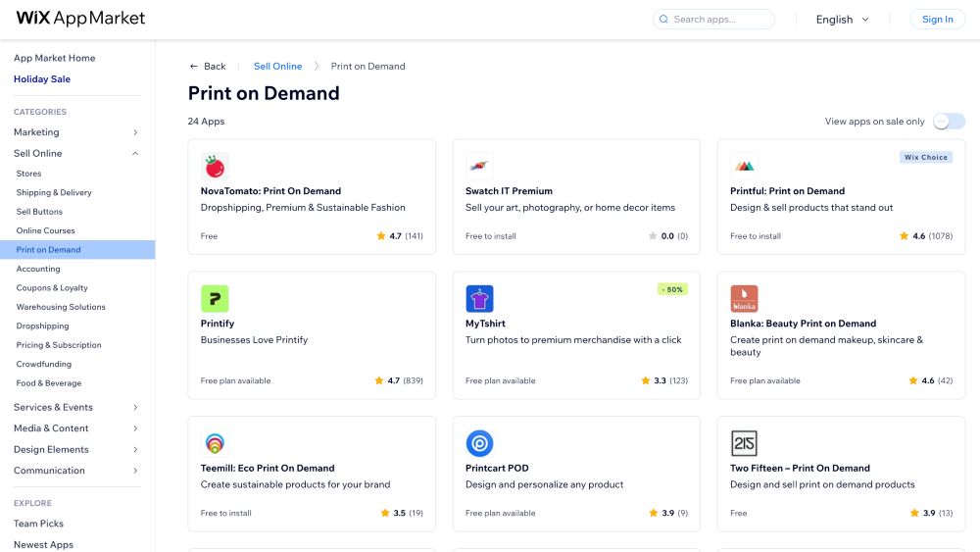Open Shipping & Delivery subcategory

coord(54,192)
